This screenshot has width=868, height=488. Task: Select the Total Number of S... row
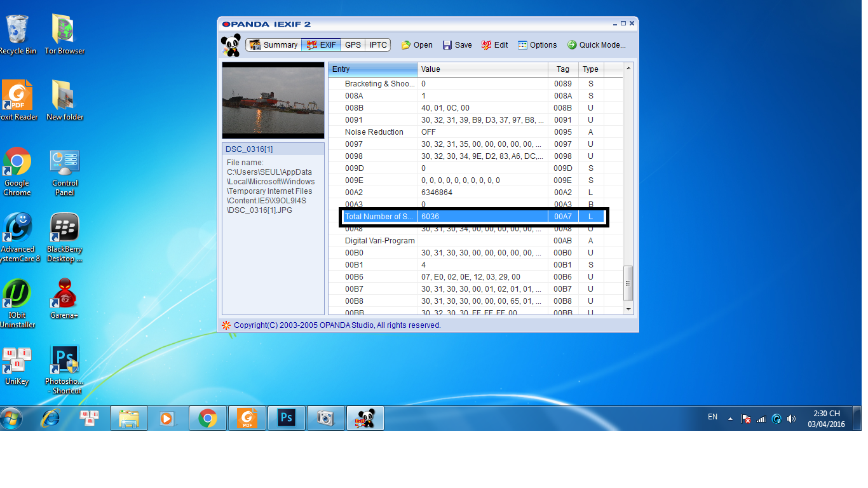tap(474, 217)
